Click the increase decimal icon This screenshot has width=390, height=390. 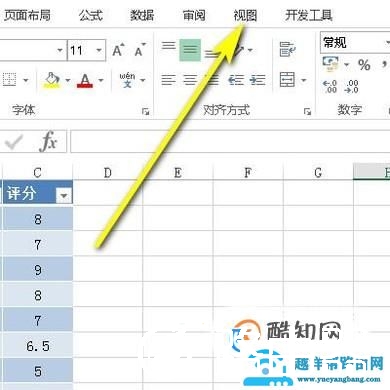click(330, 86)
